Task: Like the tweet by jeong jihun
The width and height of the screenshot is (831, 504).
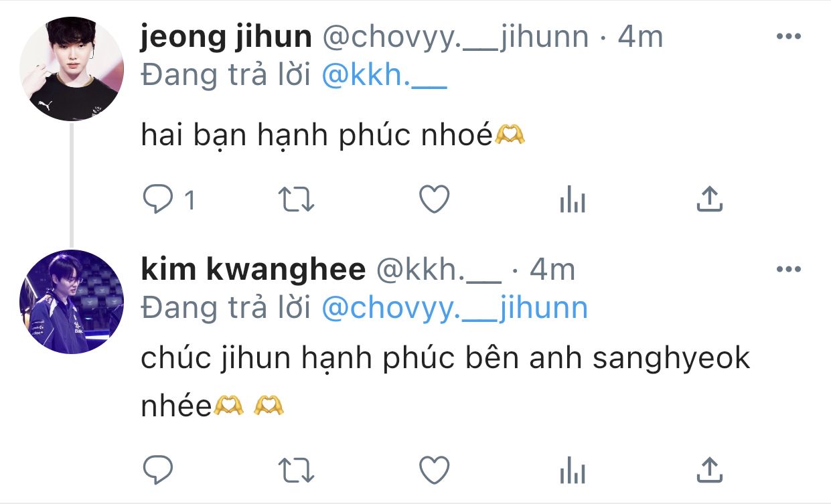Action: click(x=434, y=199)
